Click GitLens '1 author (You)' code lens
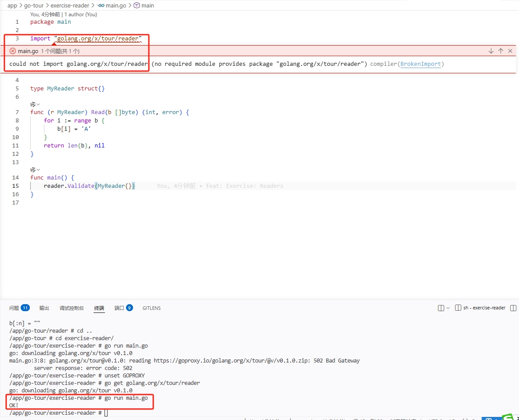 [x=81, y=14]
